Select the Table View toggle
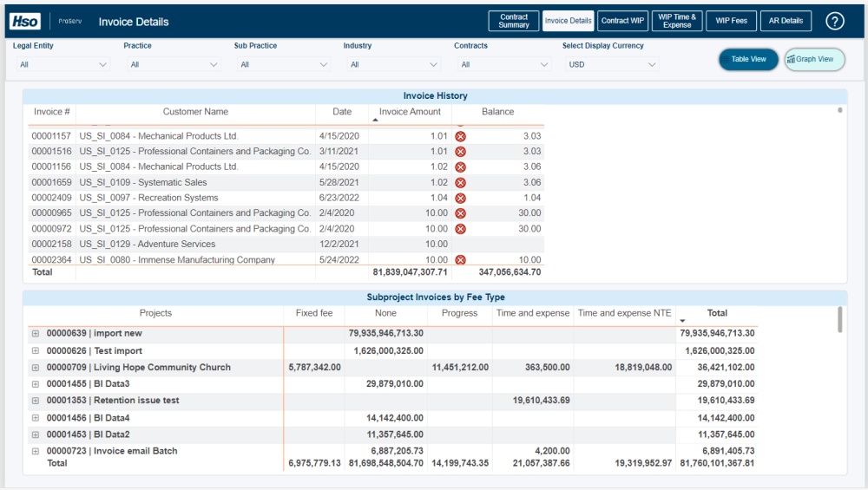Screen dimensions: 868x490 click(x=748, y=60)
